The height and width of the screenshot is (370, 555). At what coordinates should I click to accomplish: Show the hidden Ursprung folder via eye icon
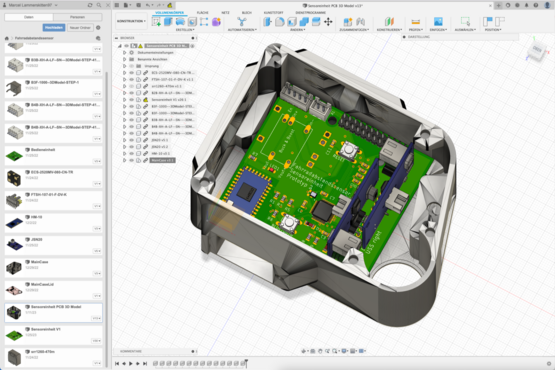(x=131, y=66)
